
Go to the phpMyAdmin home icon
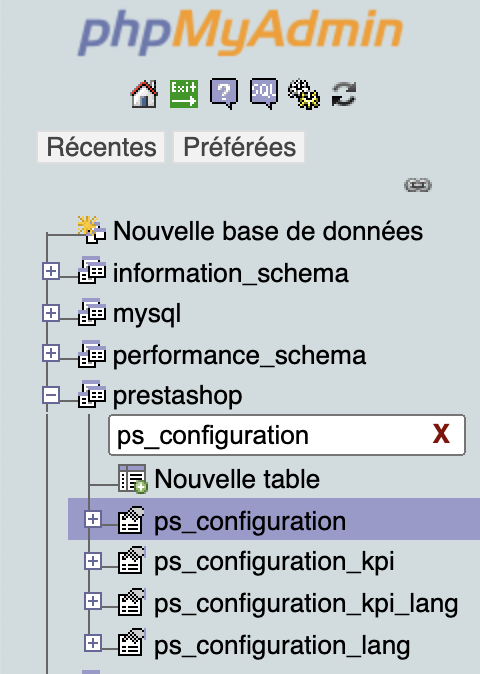[144, 94]
